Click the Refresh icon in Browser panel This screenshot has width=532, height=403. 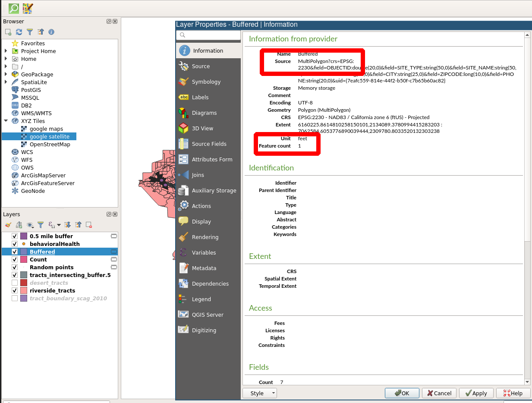point(19,32)
